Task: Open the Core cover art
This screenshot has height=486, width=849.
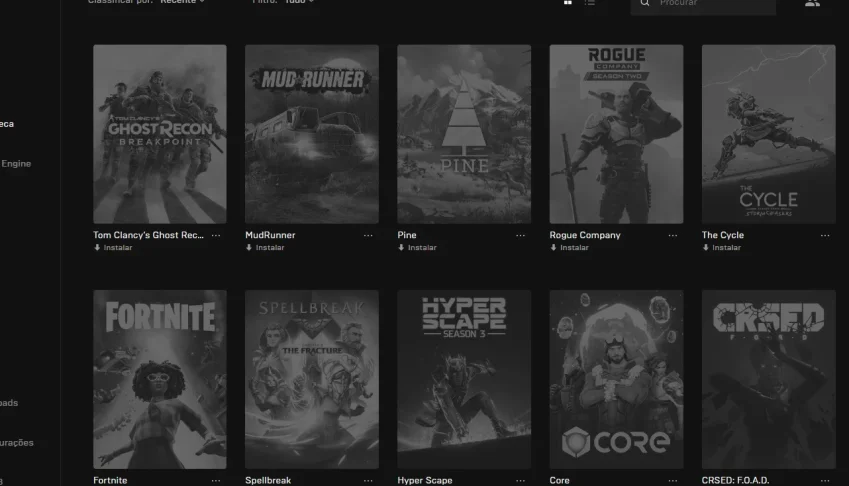Action: click(616, 379)
